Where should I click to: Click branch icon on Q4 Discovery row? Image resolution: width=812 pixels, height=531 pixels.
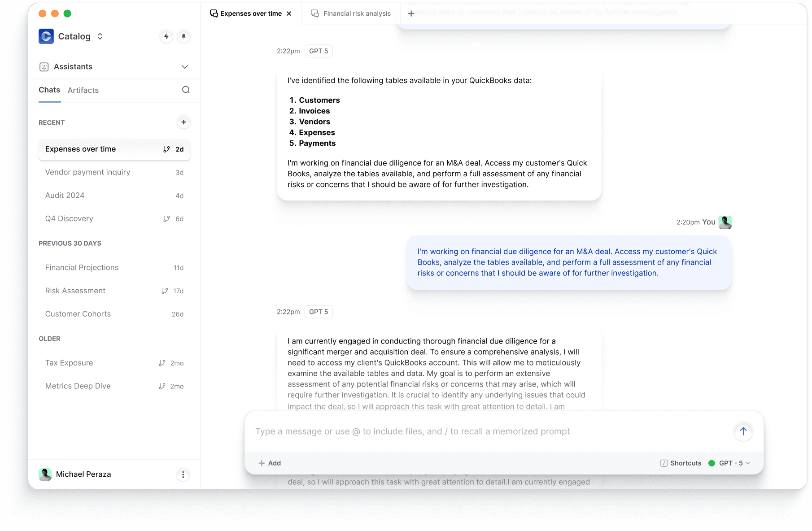tap(166, 219)
